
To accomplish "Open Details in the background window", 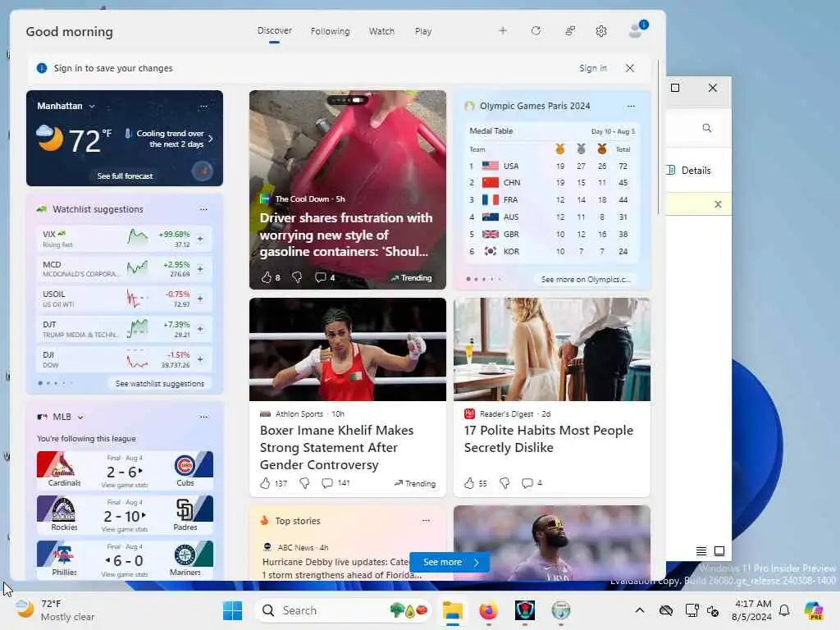I will [x=689, y=171].
